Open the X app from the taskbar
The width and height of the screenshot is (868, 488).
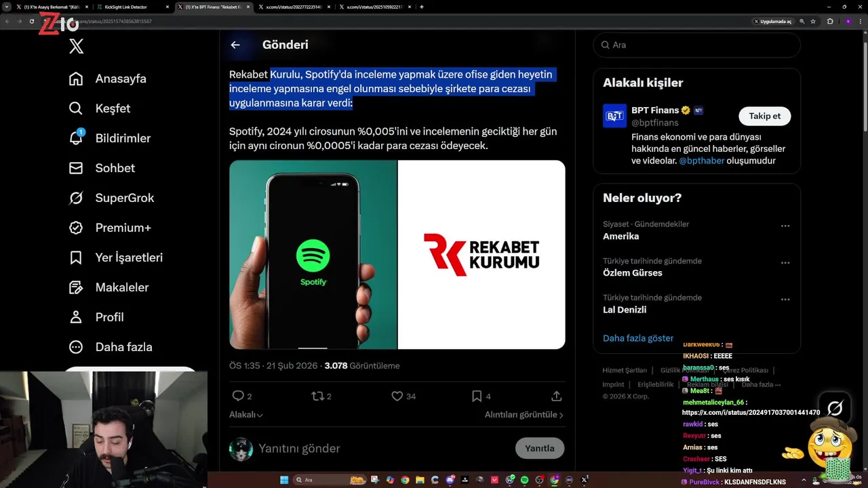click(585, 480)
